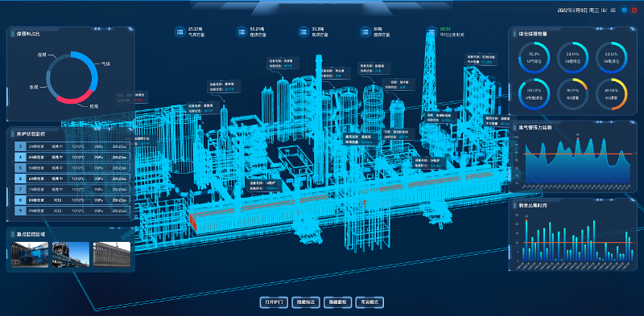This screenshot has height=316, width=644.
Task: Click the 瘦煤 label on donut chart
Action: (x=41, y=55)
